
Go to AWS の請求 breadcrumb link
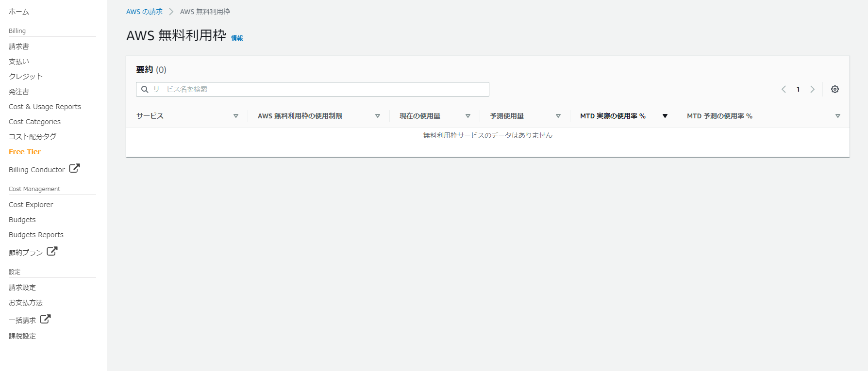(144, 12)
